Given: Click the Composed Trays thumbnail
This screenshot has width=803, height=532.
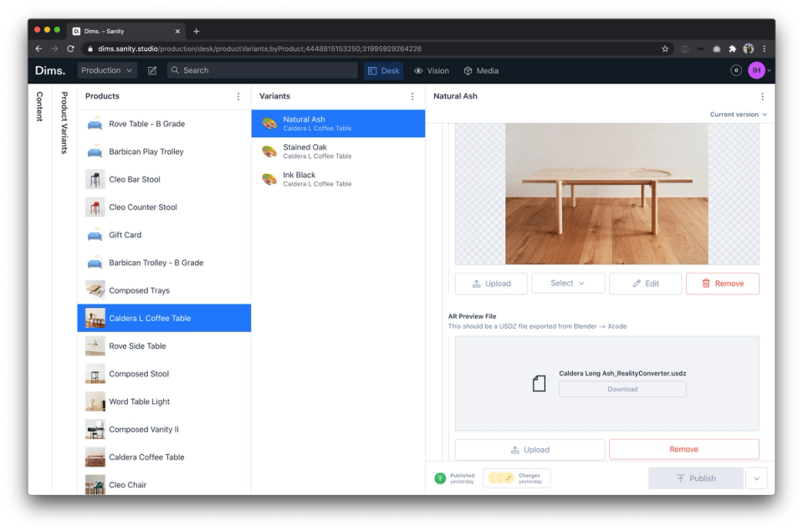Looking at the screenshot, I should tap(95, 290).
